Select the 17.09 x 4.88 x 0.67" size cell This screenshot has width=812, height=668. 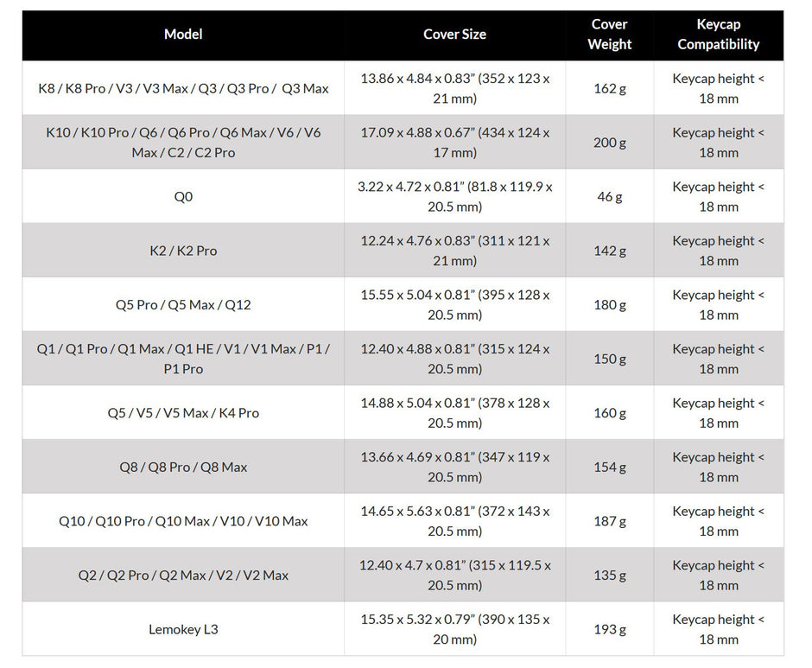[x=454, y=143]
